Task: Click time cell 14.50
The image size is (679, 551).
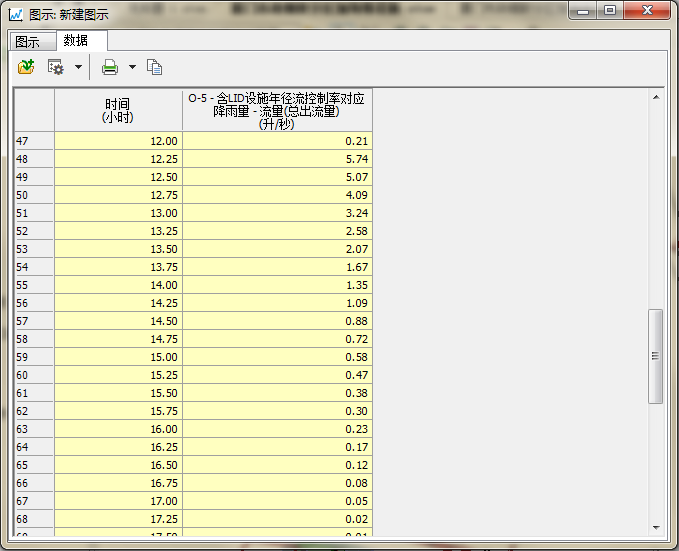Action: pyautogui.click(x=118, y=321)
